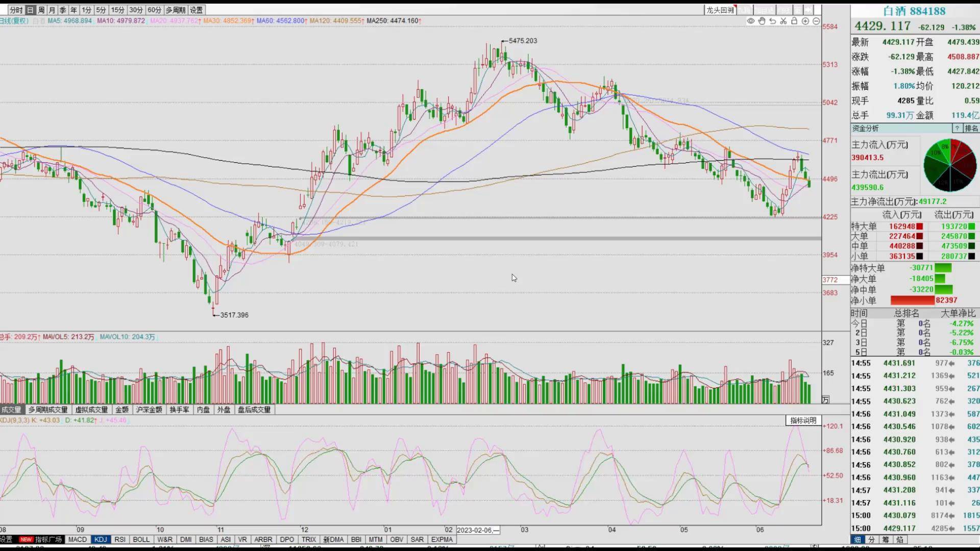Image resolution: width=980 pixels, height=551 pixels.
Task: Click the capital flow pie chart
Action: (950, 165)
